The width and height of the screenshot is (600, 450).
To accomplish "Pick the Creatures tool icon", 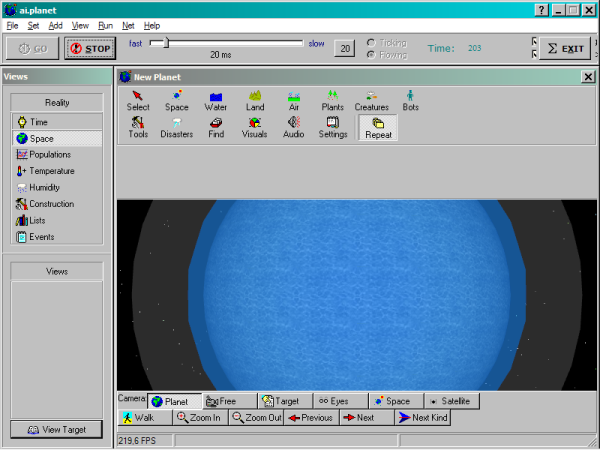I will pyautogui.click(x=371, y=100).
